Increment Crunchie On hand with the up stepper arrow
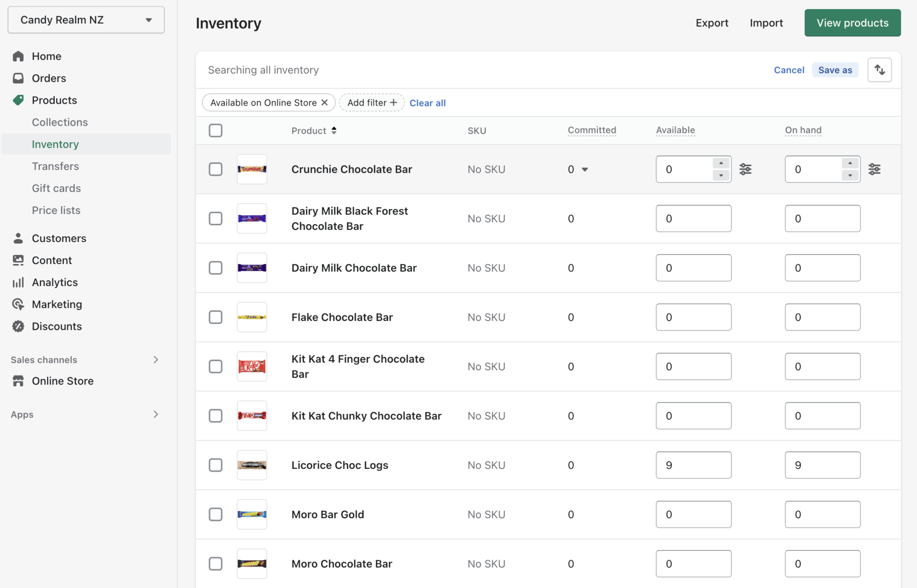Viewport: 917px width, 588px height. click(x=850, y=163)
